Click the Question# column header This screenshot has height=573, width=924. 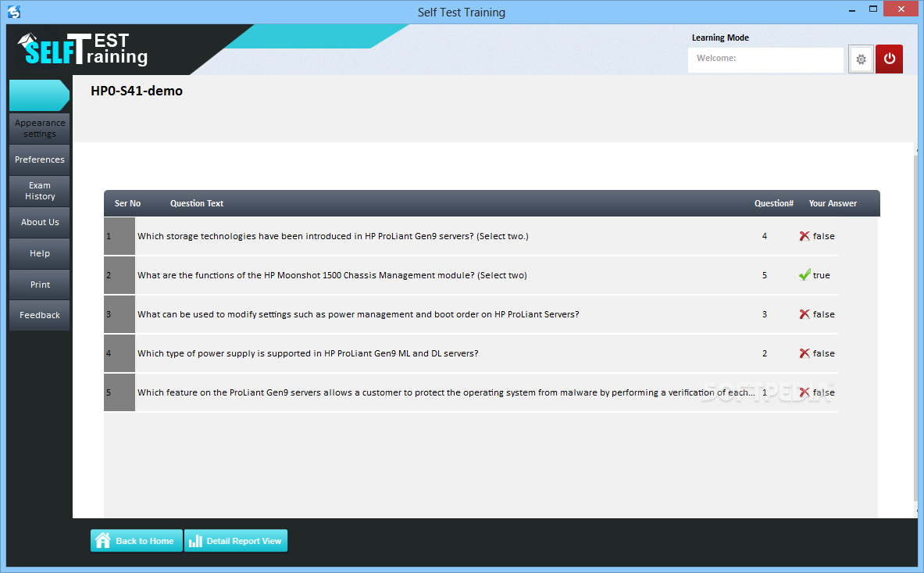tap(774, 203)
